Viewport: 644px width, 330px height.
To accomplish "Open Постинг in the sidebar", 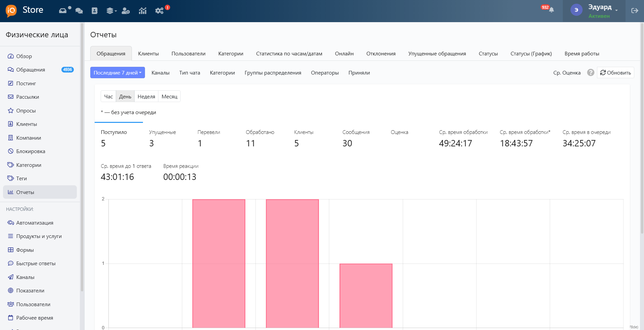I will coord(40,83).
